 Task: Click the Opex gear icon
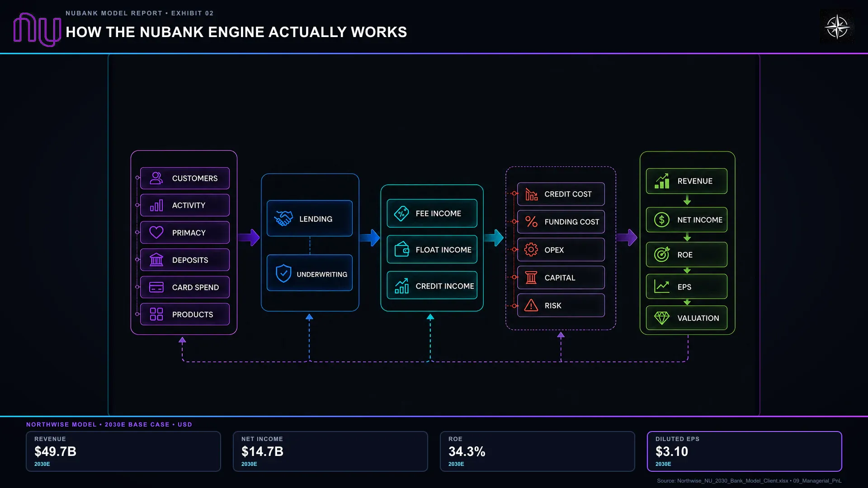click(531, 249)
